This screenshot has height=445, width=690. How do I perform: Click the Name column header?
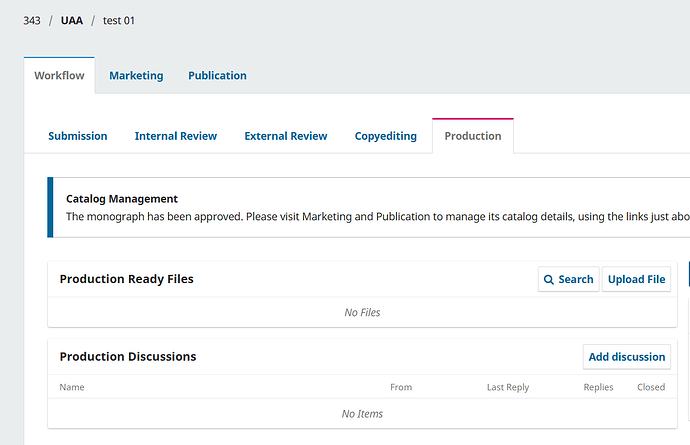click(72, 387)
